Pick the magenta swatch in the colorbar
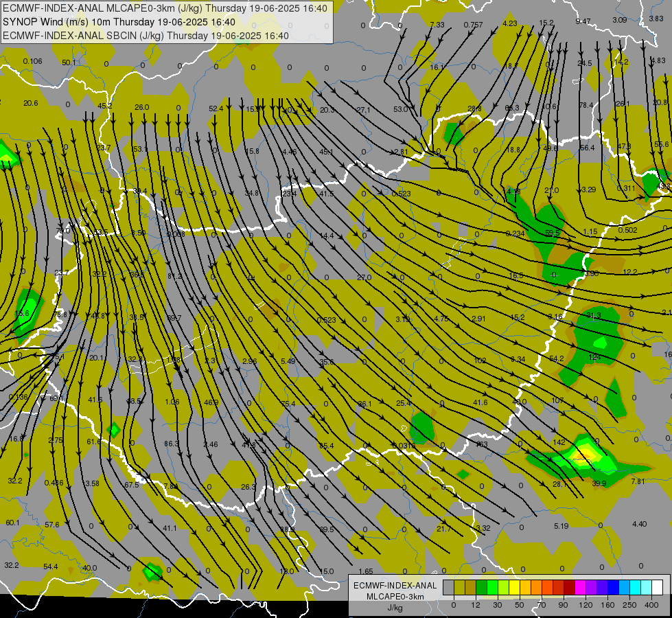 (580, 588)
